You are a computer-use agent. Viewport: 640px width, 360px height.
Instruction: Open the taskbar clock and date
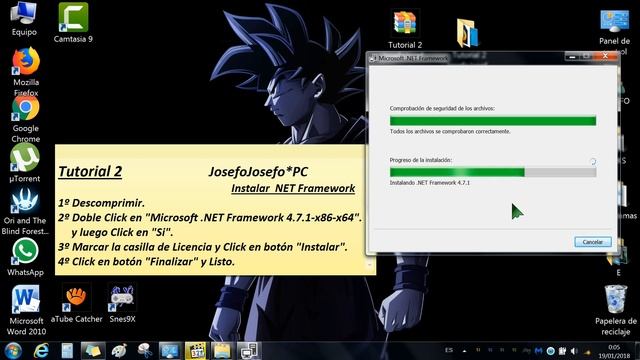point(614,351)
